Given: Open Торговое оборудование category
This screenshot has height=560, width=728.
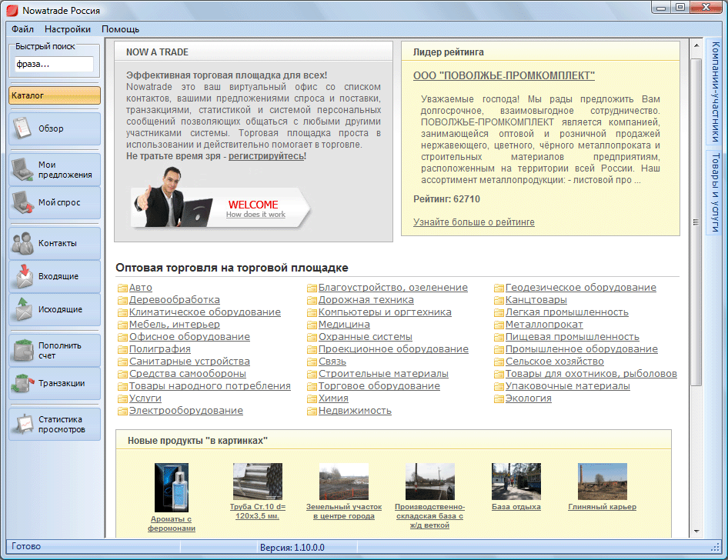Looking at the screenshot, I should [379, 386].
